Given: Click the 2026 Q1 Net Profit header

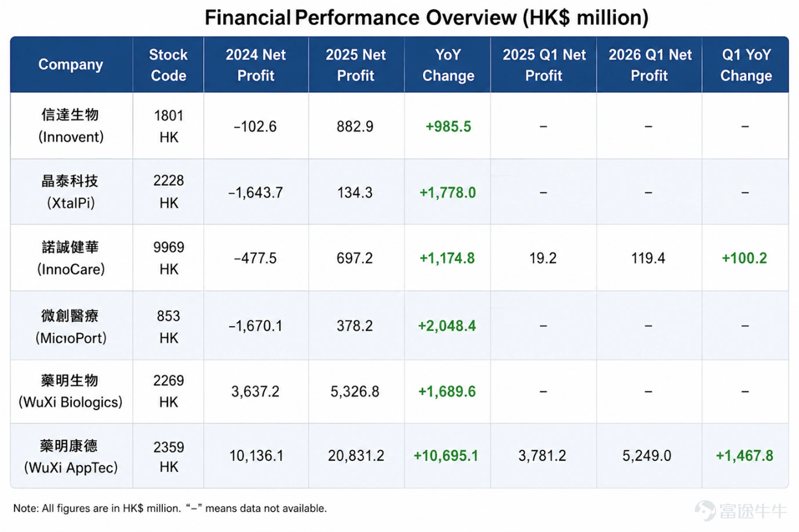Looking at the screenshot, I should pyautogui.click(x=650, y=65).
